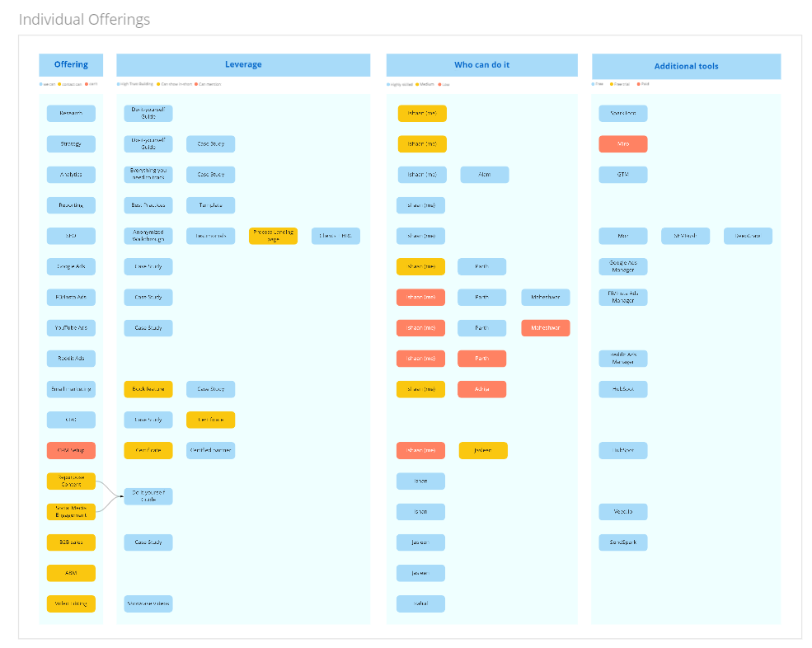Click the Showcase videos card
The image size is (812, 648).
click(x=148, y=603)
